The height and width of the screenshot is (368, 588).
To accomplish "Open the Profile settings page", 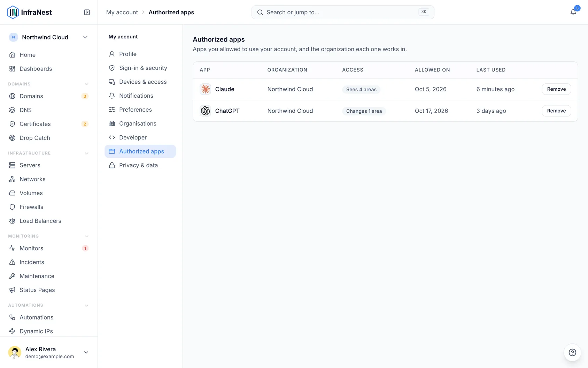I will (x=140, y=54).
